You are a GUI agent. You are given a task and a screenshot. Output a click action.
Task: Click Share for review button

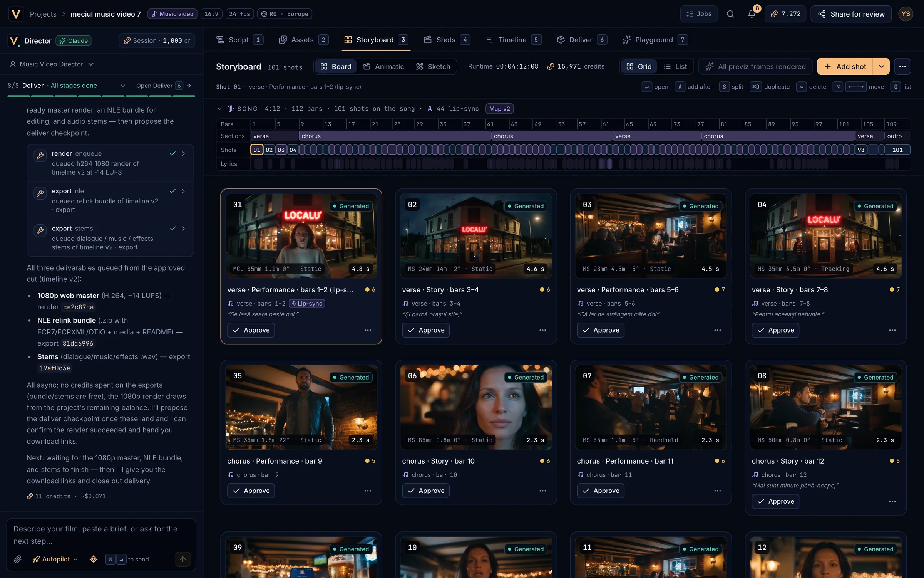click(851, 14)
